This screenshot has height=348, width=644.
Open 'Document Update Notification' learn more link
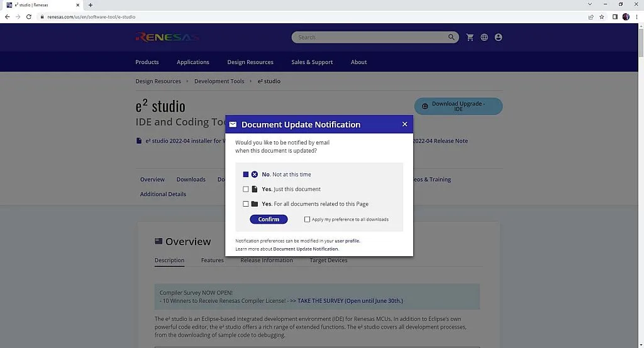coord(306,249)
